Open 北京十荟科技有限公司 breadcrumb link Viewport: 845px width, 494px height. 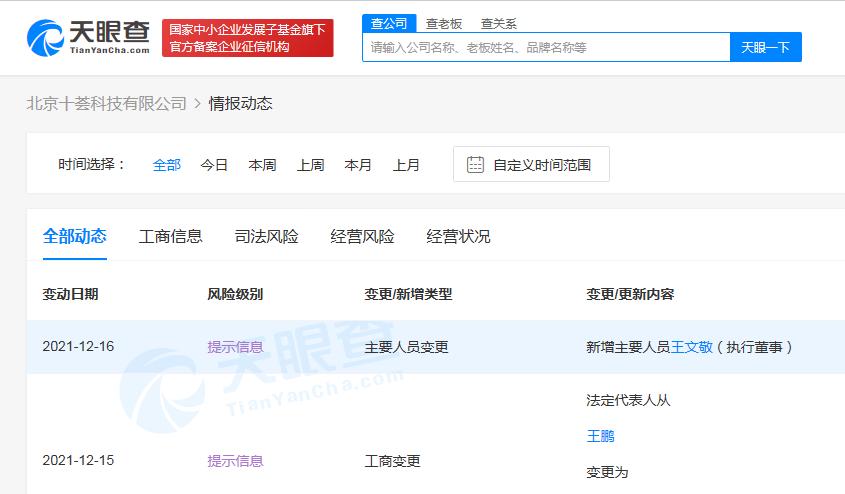(x=107, y=103)
